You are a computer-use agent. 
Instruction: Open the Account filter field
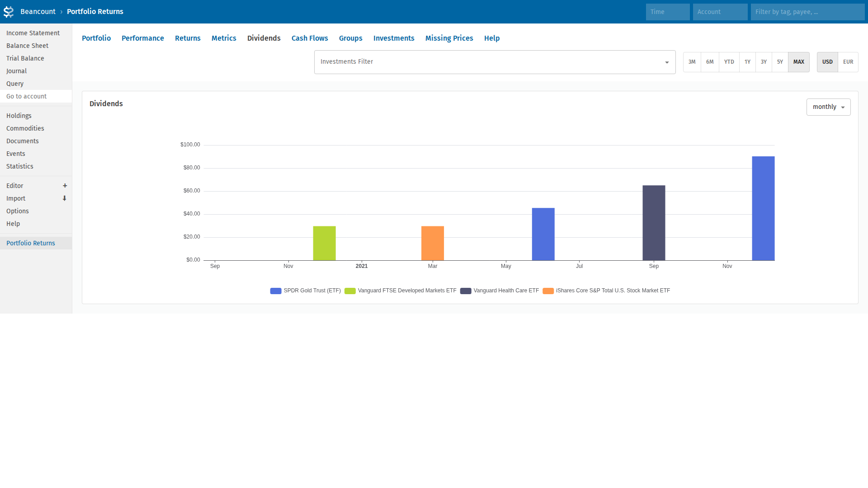[720, 12]
